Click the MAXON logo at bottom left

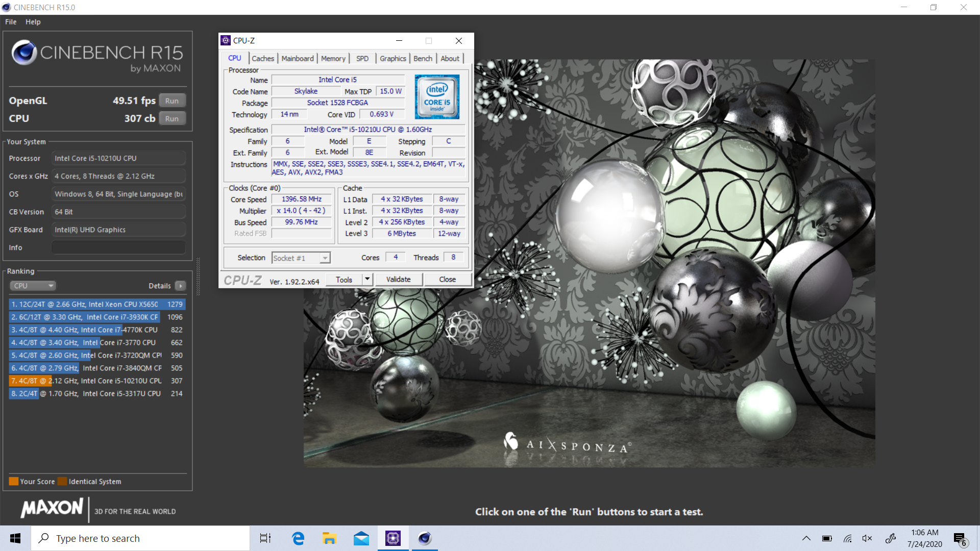point(52,508)
